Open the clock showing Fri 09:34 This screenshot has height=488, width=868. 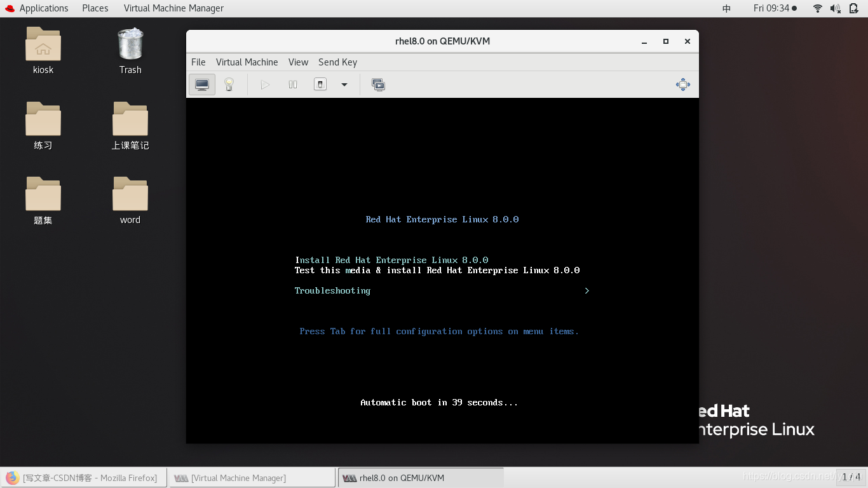tap(775, 8)
